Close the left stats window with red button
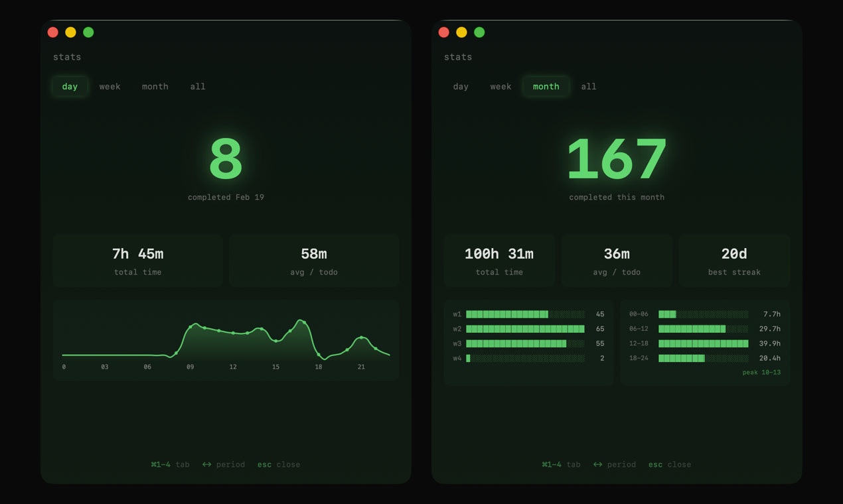Image resolution: width=843 pixels, height=504 pixels. click(53, 32)
